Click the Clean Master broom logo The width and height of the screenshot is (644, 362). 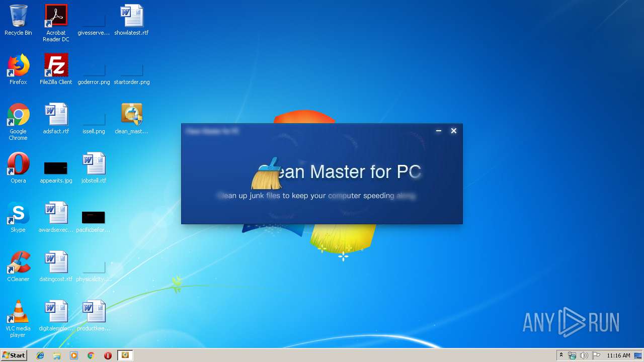coord(266,173)
